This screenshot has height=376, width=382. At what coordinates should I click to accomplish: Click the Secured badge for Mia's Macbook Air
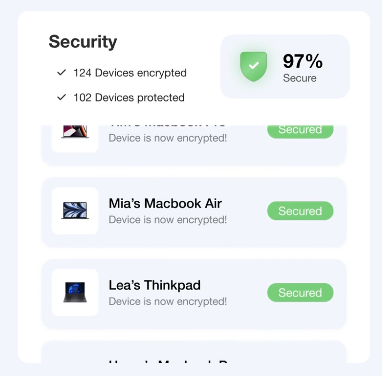point(300,211)
